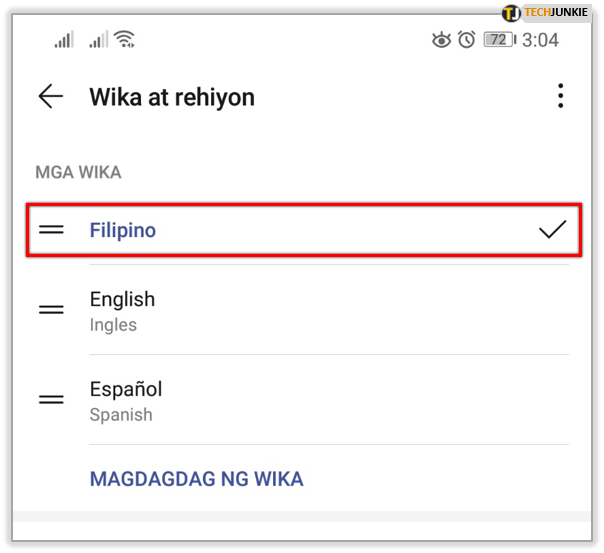Screen dimensions: 604x553
Task: Tap the 3:04 clock in status bar
Action: pyautogui.click(x=540, y=40)
